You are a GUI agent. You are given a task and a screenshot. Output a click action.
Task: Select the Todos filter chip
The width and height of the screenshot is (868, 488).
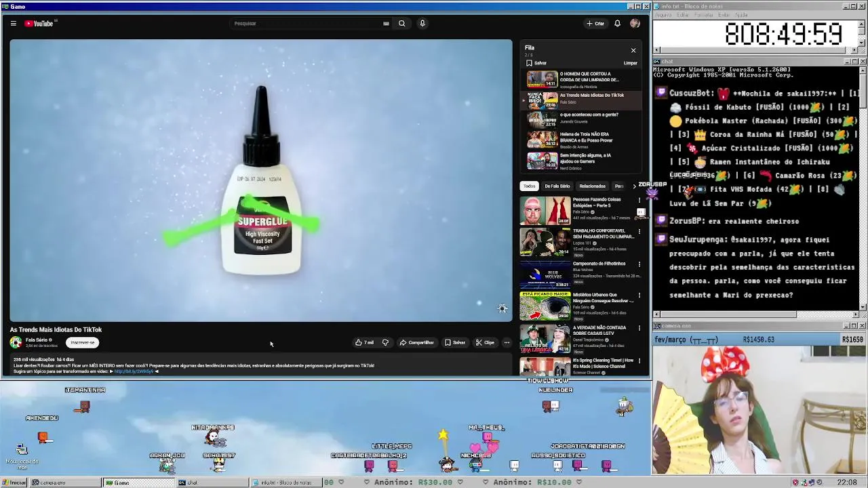[530, 186]
